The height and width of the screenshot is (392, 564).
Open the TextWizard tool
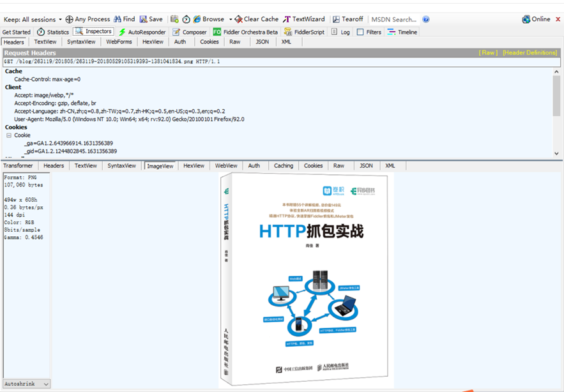tap(304, 19)
